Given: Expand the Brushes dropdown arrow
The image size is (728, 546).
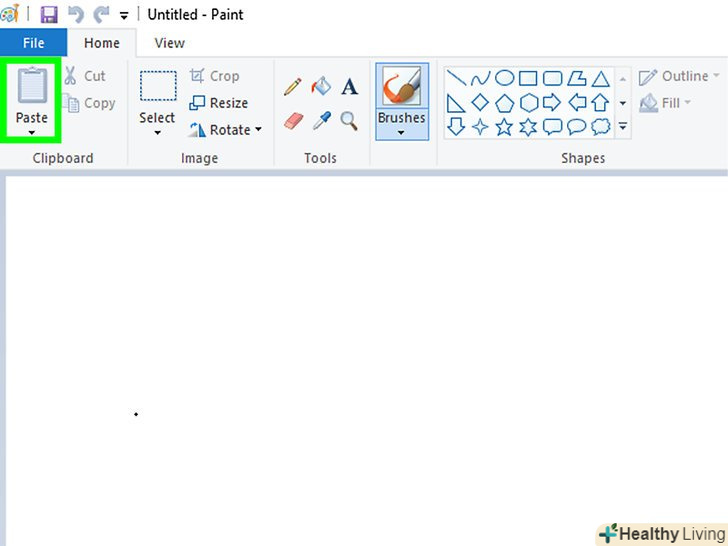Looking at the screenshot, I should point(401,133).
